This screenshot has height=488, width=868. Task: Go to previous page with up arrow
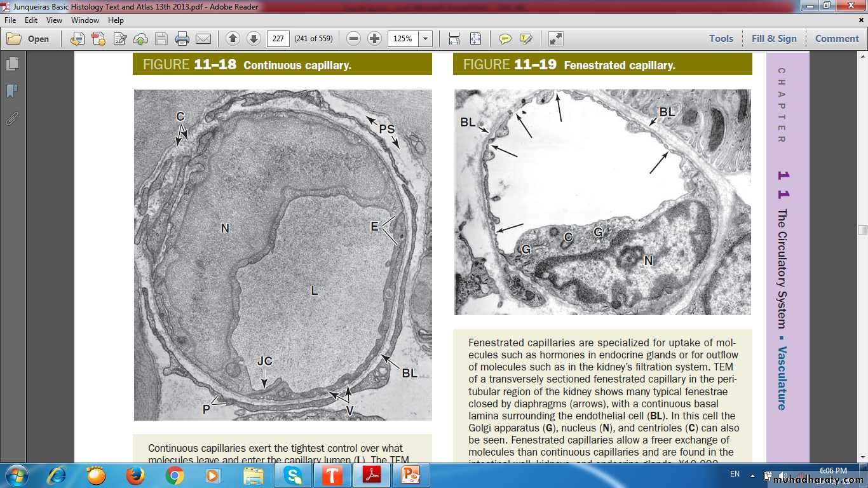pos(233,39)
